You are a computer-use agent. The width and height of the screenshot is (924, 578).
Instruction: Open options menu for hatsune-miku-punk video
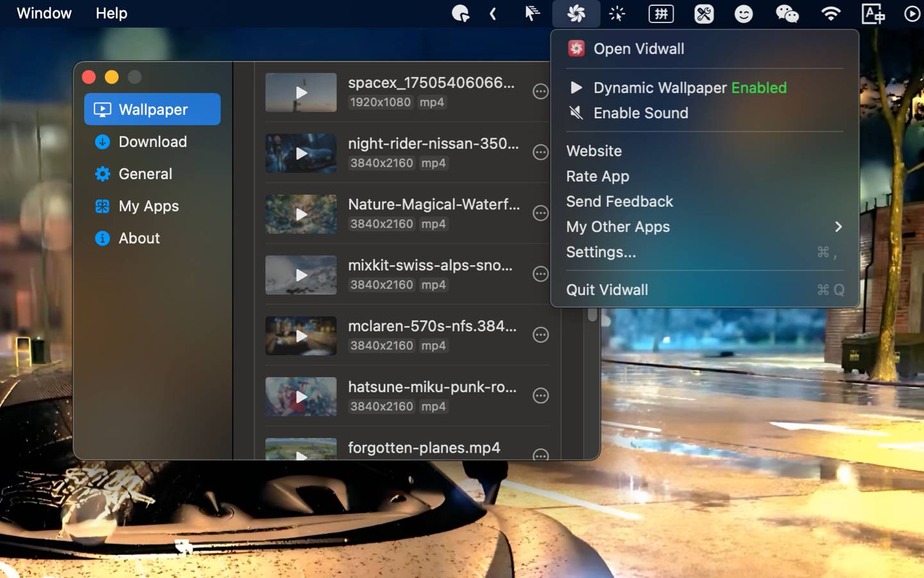(x=541, y=396)
